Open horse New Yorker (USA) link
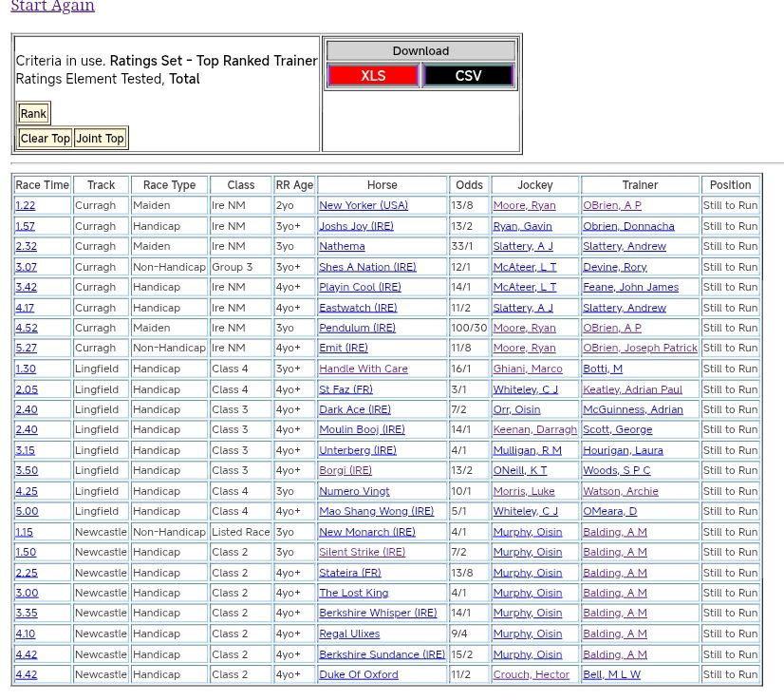784x700 pixels. tap(364, 205)
